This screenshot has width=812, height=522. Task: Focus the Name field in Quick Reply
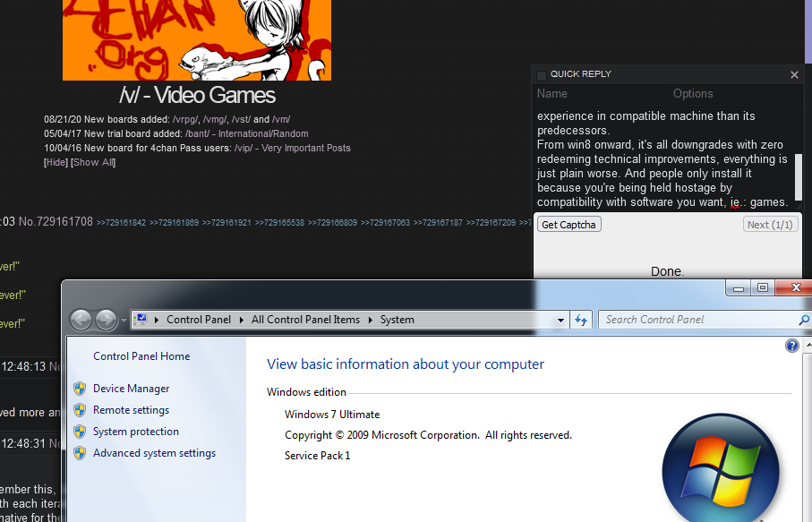tap(600, 94)
